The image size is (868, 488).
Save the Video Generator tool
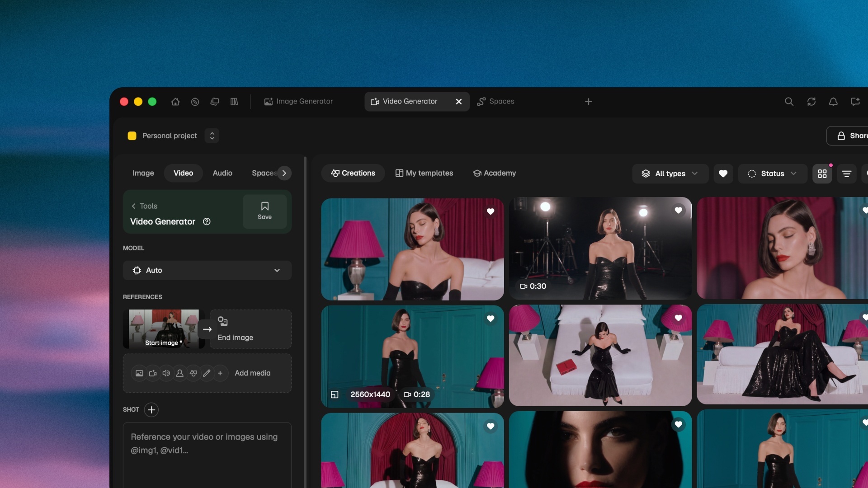tap(264, 211)
